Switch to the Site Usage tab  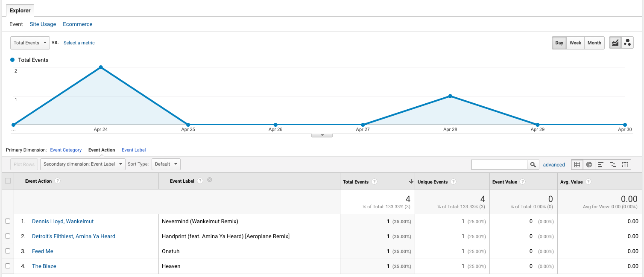pos(43,24)
